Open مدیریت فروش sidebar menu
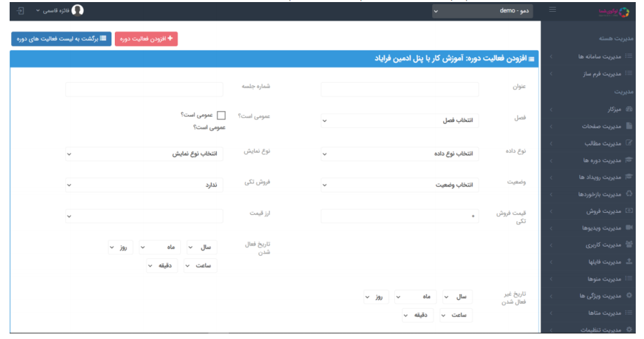Screen dimensions: 644x339 click(x=588, y=211)
